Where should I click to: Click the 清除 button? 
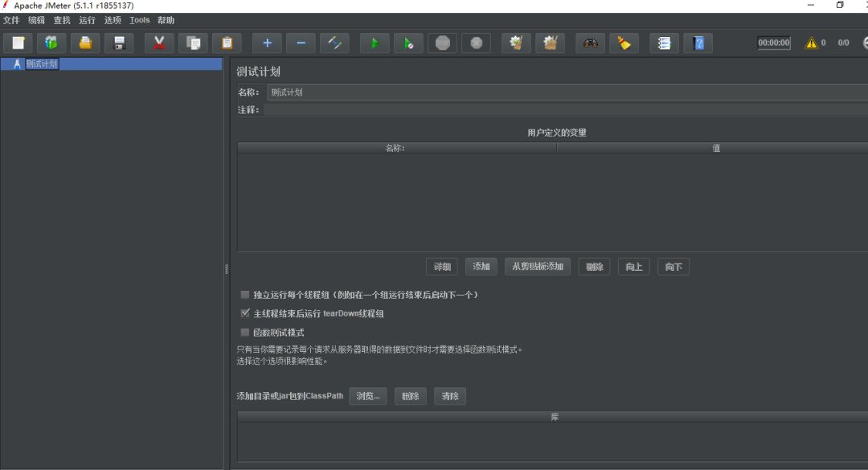click(x=450, y=396)
